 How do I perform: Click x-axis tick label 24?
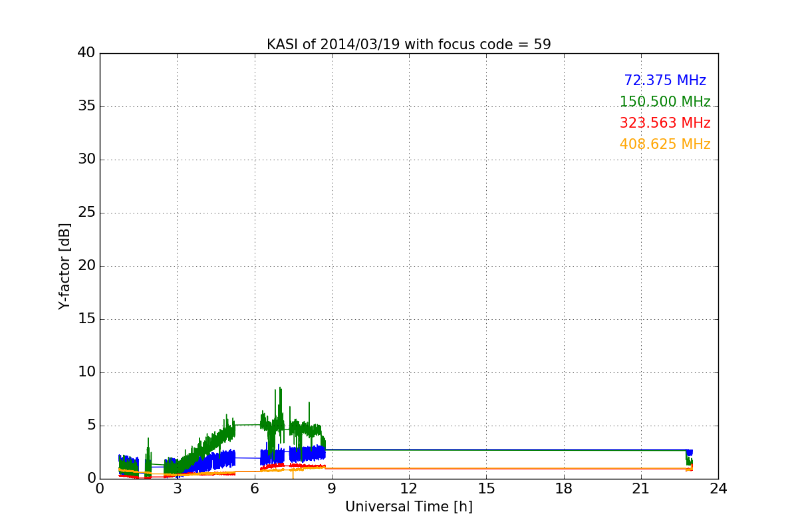click(x=718, y=489)
